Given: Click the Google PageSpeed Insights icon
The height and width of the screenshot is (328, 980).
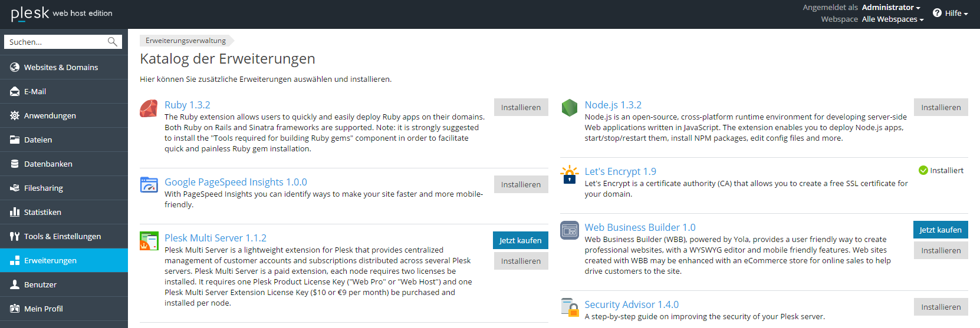Looking at the screenshot, I should click(149, 185).
